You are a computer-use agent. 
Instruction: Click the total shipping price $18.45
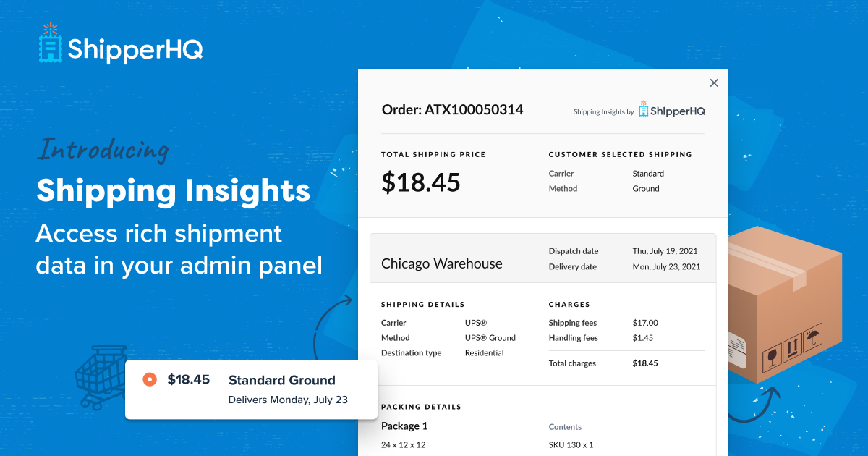point(421,183)
